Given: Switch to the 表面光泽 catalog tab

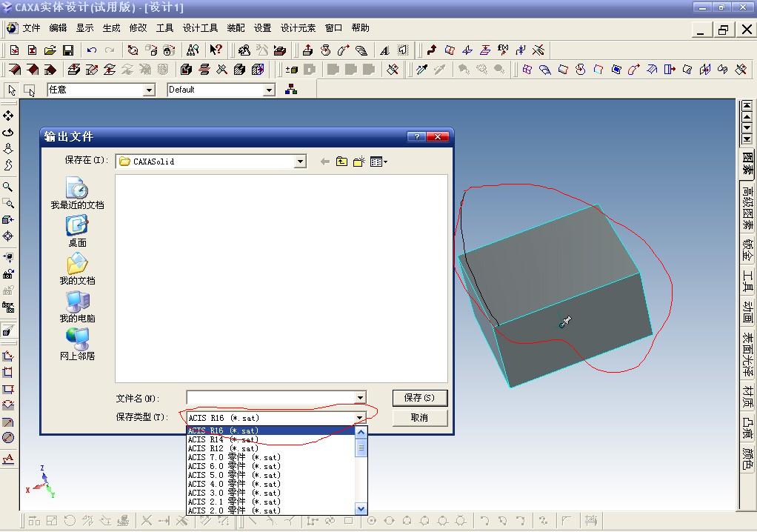Looking at the screenshot, I should [x=747, y=354].
